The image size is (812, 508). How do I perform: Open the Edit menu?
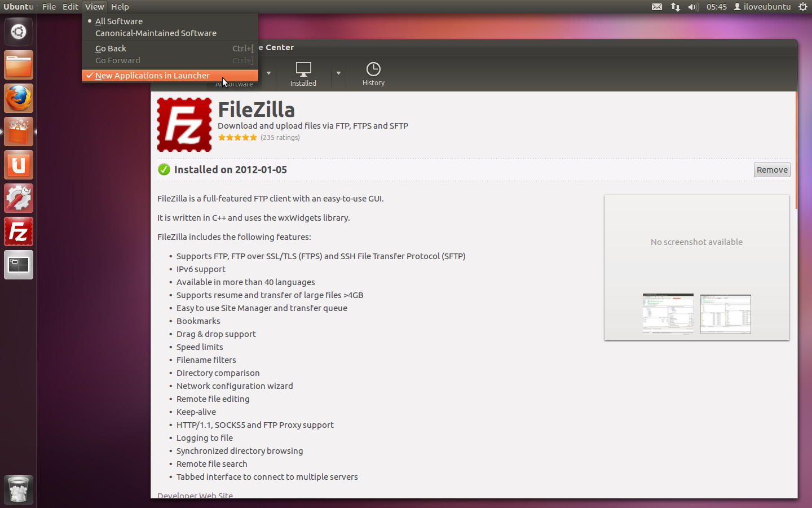70,7
